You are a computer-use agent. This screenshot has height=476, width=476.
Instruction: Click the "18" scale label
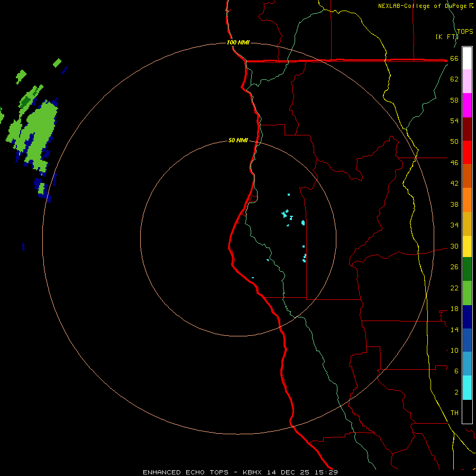(454, 309)
